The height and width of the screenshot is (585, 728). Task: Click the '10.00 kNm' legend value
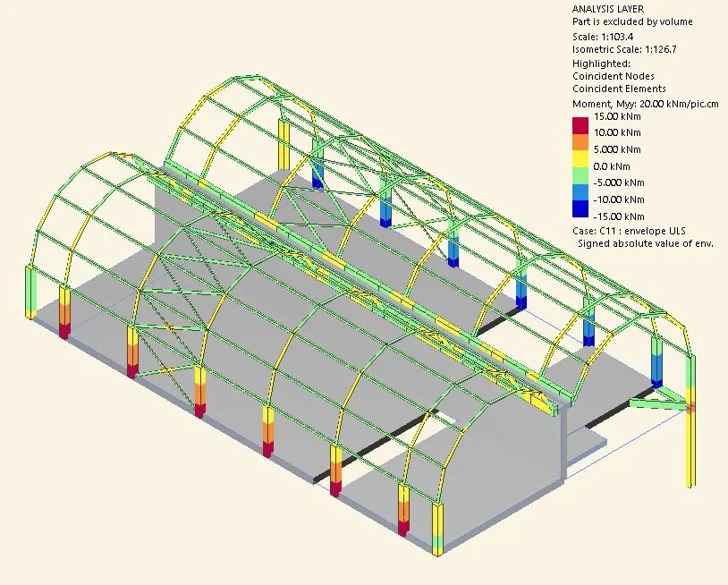pyautogui.click(x=617, y=132)
